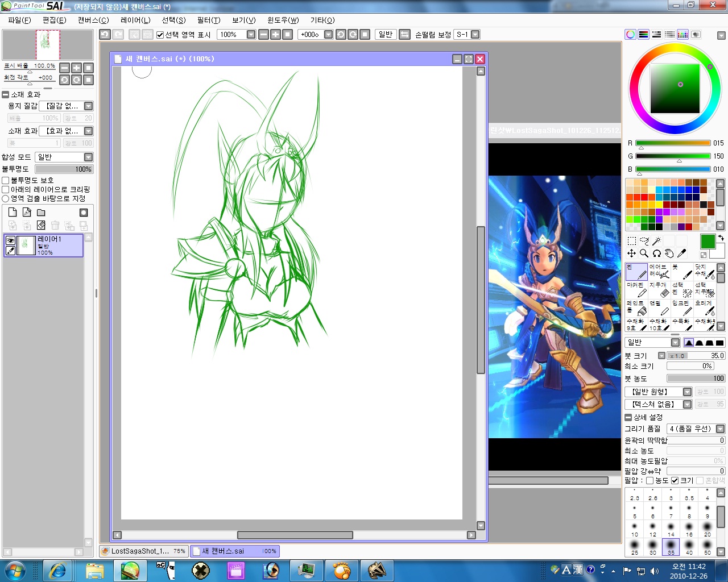Enable 아래의 레이어로 크리핑 checkbox
The height and width of the screenshot is (582, 728).
[x=6, y=189]
